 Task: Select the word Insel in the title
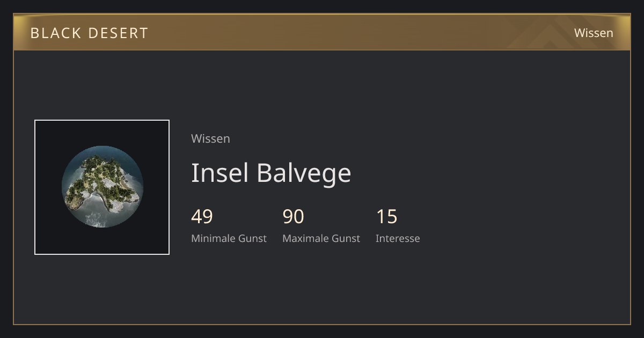point(220,173)
